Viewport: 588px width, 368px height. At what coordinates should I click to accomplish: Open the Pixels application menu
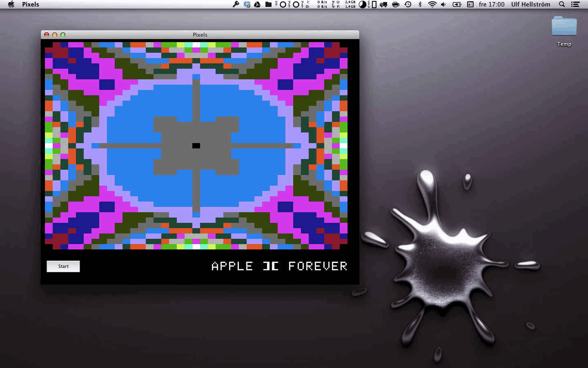(31, 4)
